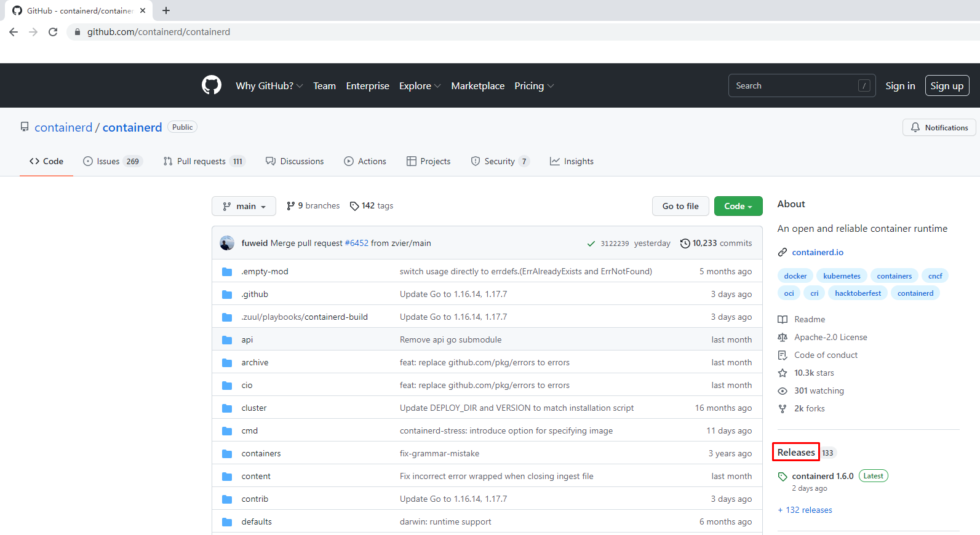This screenshot has height=535, width=980.
Task: Expand the main branch selector
Action: coord(244,206)
